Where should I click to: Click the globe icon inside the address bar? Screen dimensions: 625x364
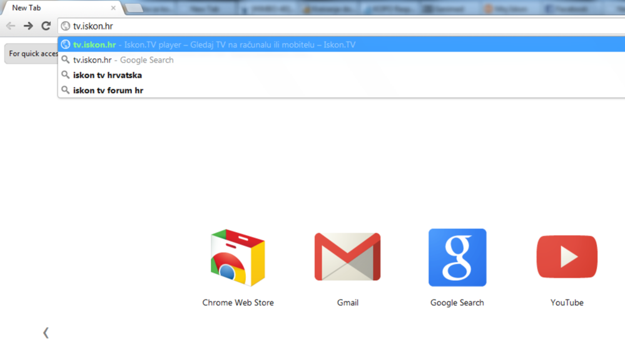[65, 26]
